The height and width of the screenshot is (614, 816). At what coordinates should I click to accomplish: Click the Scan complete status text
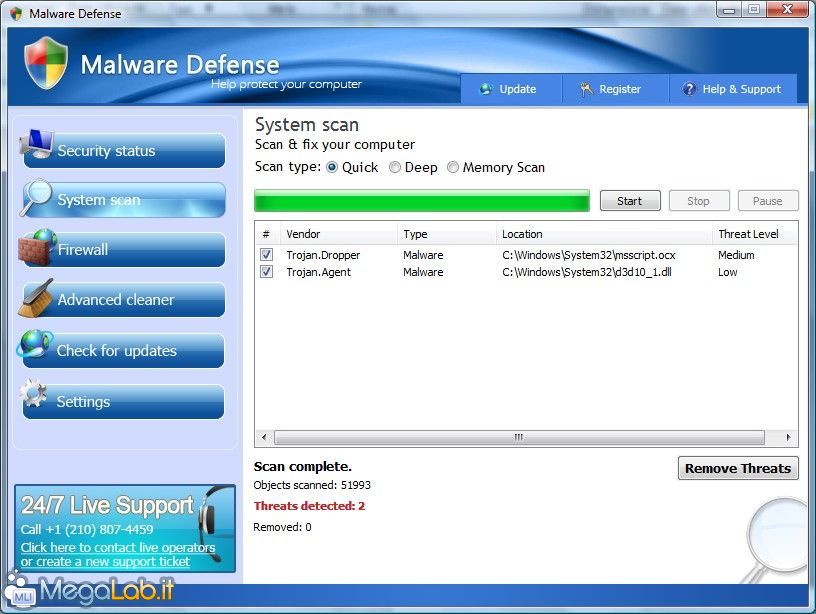(302, 466)
